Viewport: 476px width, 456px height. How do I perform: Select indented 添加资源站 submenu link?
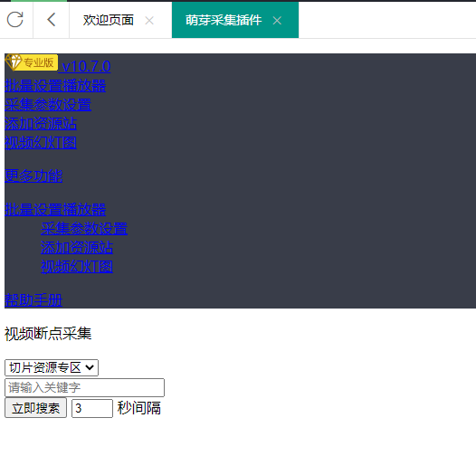click(x=77, y=248)
